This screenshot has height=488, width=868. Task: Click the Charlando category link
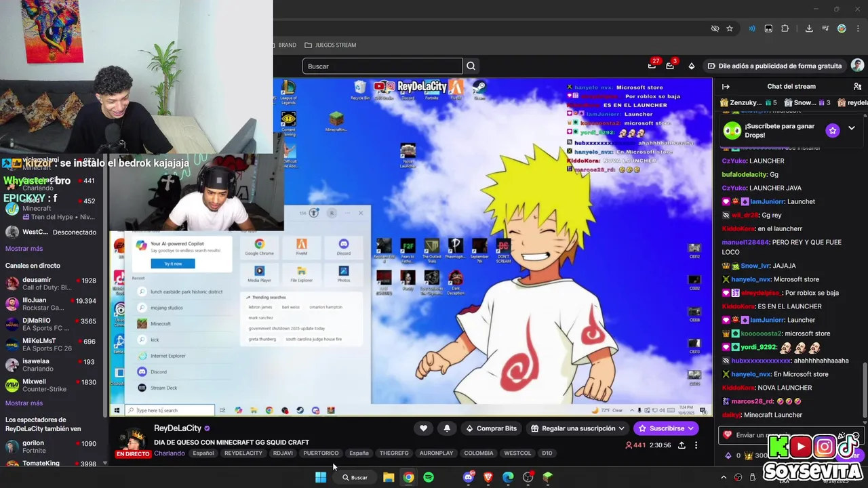169,453
